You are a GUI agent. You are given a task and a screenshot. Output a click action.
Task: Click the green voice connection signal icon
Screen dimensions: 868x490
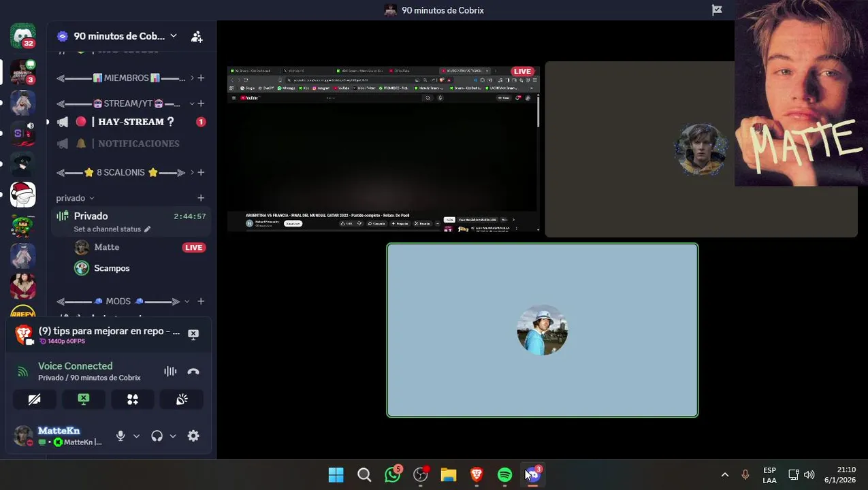click(x=23, y=372)
